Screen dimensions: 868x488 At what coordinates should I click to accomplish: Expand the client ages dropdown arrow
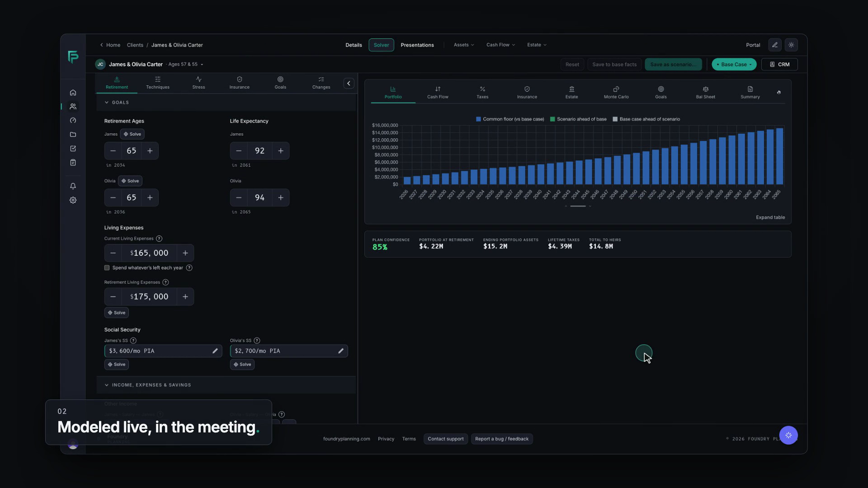pos(202,65)
